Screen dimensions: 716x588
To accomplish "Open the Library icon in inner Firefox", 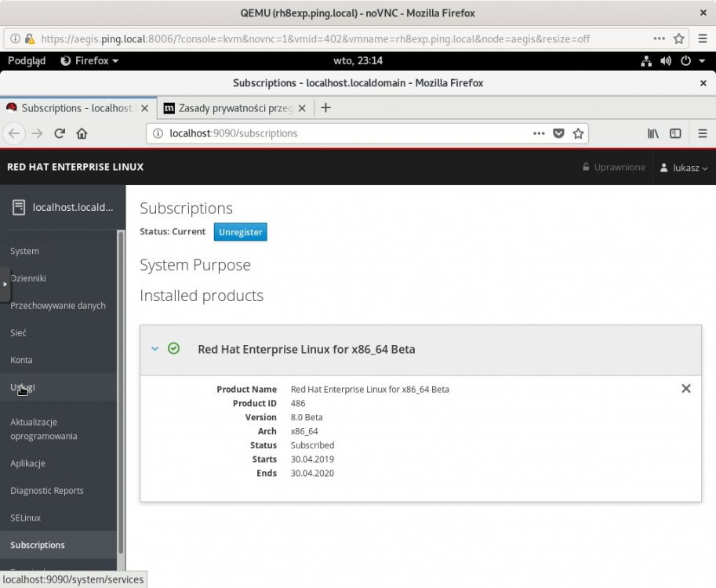I will 653,133.
